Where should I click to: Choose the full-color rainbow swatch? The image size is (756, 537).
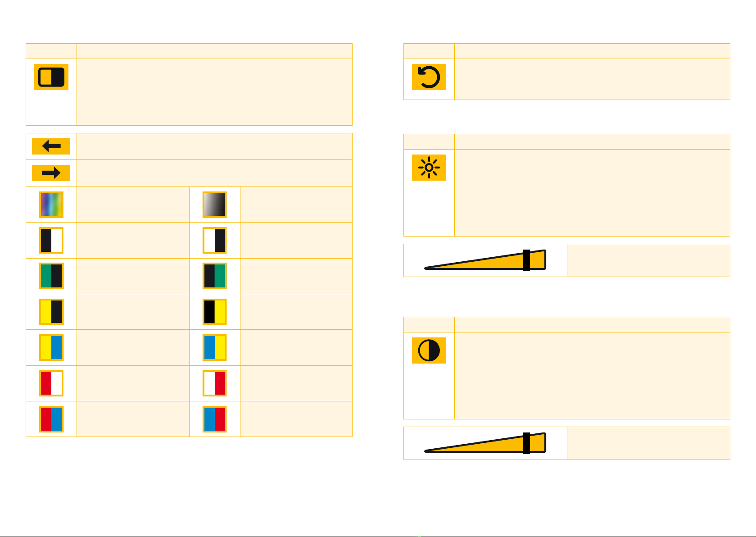pyautogui.click(x=51, y=205)
